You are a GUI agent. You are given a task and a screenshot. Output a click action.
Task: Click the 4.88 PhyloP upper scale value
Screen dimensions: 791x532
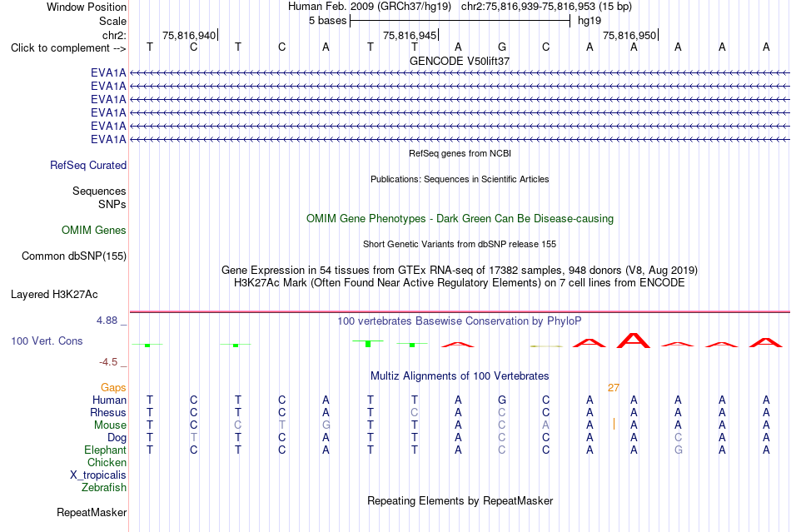click(x=107, y=321)
